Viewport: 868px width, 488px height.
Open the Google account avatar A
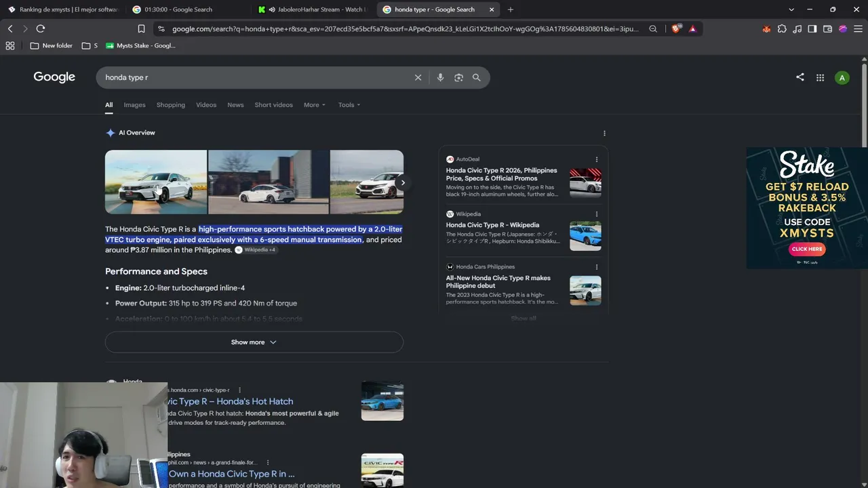(x=842, y=78)
